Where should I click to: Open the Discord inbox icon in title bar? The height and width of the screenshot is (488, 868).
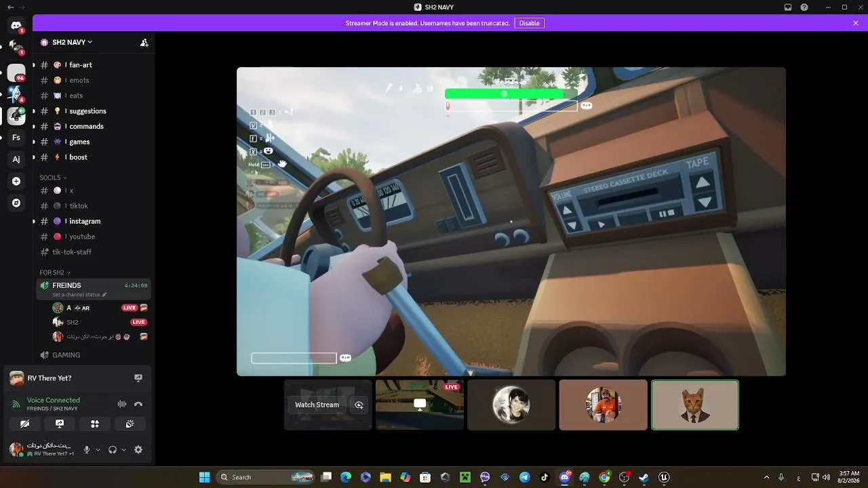(x=788, y=7)
